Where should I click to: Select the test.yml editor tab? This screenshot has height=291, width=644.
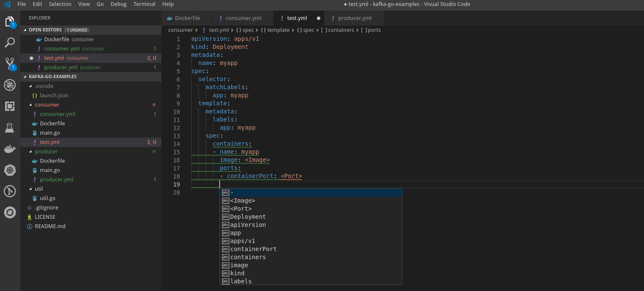point(299,18)
